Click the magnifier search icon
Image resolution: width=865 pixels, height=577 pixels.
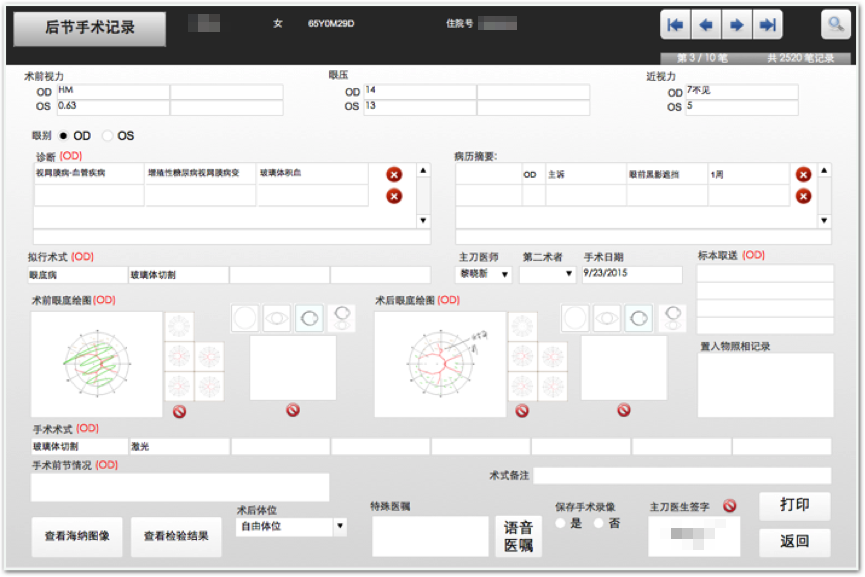(835, 25)
